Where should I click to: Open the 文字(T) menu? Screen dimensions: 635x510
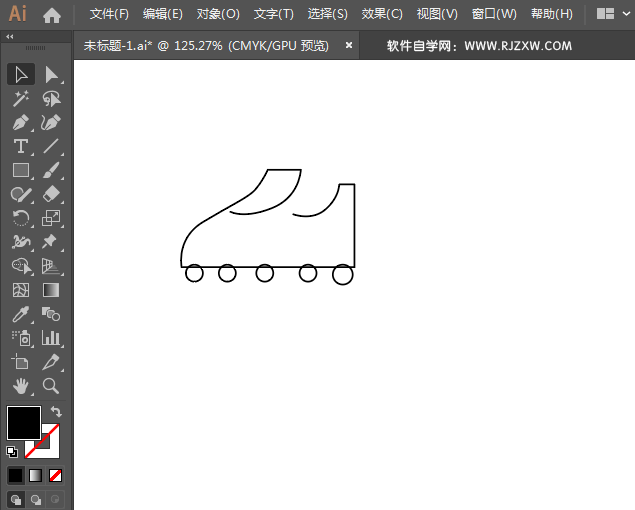tap(274, 14)
